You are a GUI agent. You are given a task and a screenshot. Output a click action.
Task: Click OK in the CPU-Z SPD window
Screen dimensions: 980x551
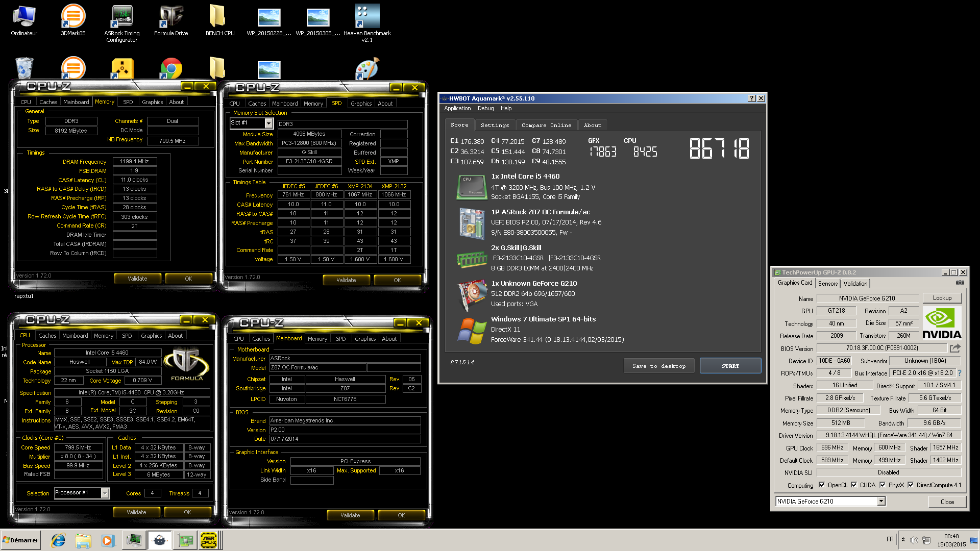coord(397,280)
